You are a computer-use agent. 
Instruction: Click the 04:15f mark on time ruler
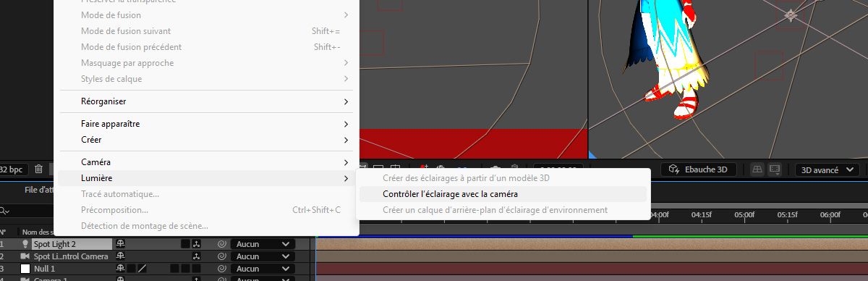[702, 215]
